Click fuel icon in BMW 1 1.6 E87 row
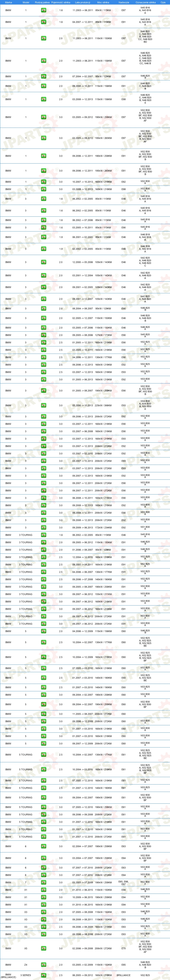The height and width of the screenshot is (980, 170). point(44,10)
